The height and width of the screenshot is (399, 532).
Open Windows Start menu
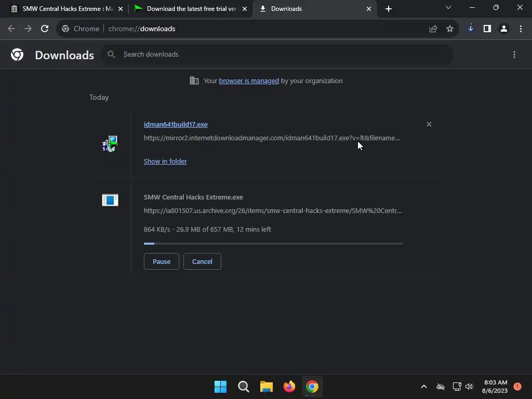click(220, 387)
